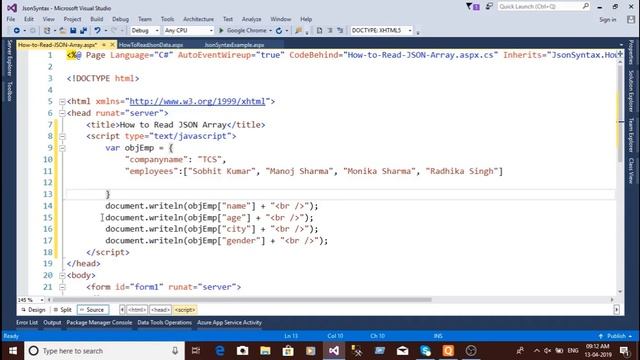Click the Windows taskbar search box
This screenshot has width=640, height=360.
(104, 351)
